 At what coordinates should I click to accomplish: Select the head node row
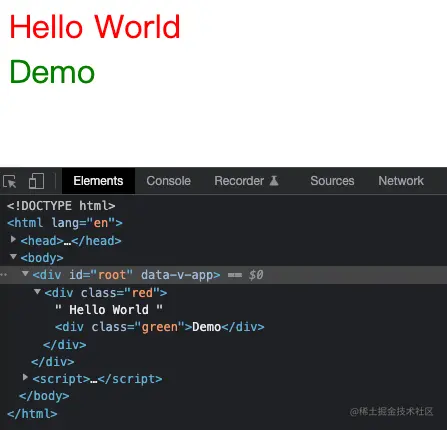pos(71,241)
